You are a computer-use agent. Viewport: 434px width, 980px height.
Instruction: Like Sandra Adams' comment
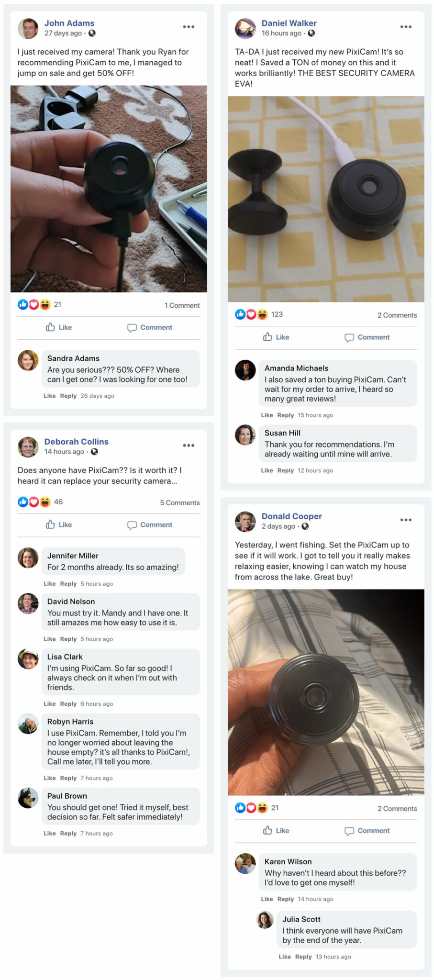coord(49,396)
